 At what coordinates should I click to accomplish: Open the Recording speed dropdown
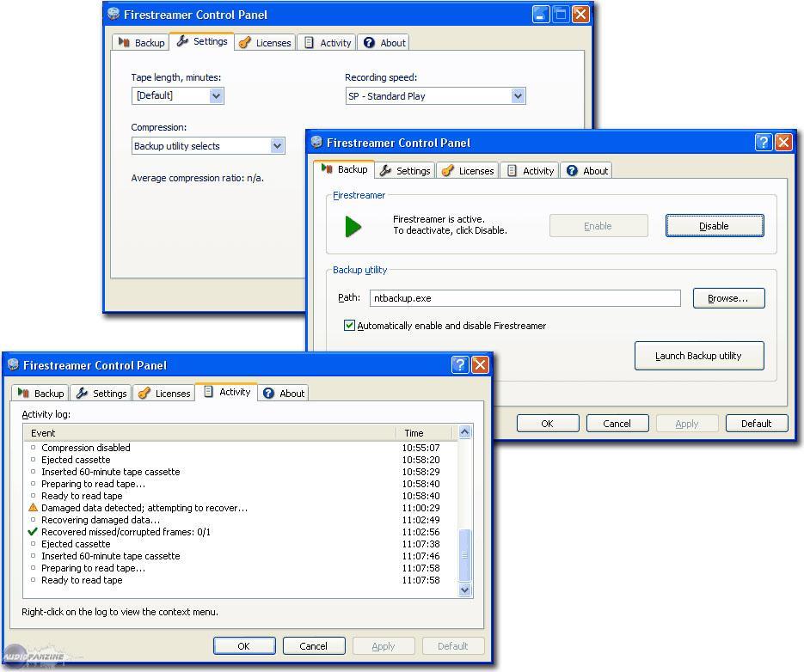click(517, 95)
